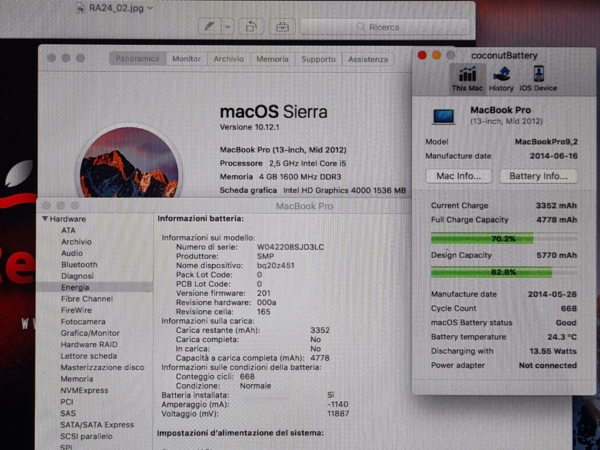Click the Condizione value Normale
The image size is (600, 450).
tap(255, 386)
